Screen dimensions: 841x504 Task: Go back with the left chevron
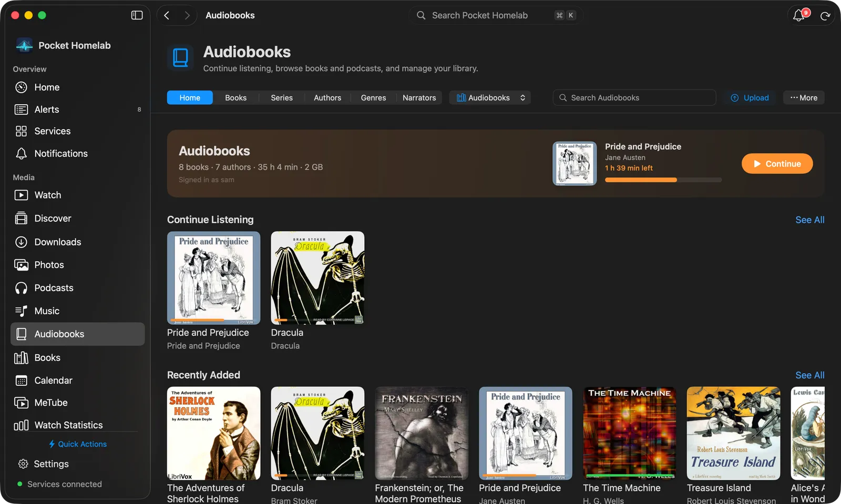pos(167,15)
